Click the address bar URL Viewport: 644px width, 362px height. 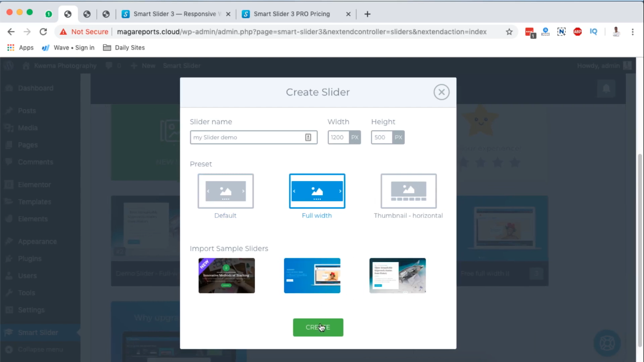pyautogui.click(x=302, y=32)
